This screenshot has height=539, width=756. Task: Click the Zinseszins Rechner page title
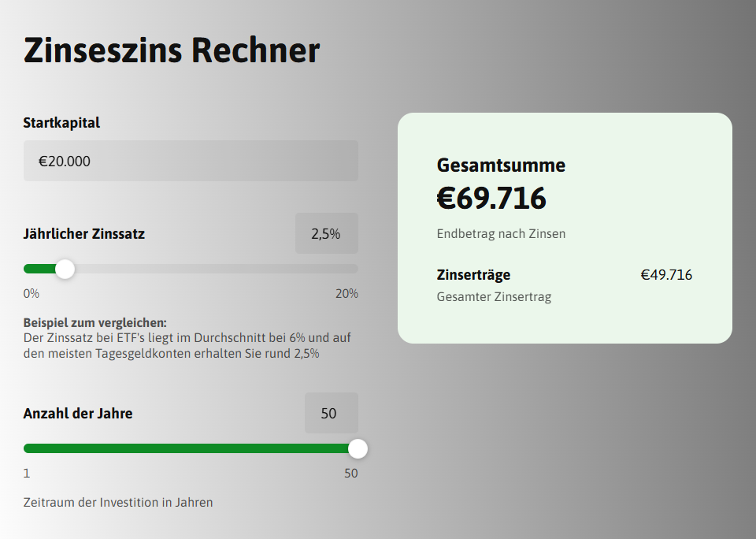[172, 50]
